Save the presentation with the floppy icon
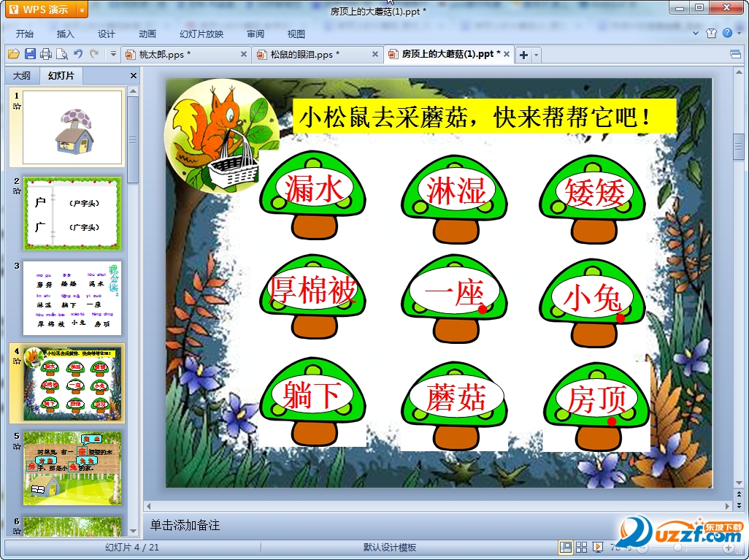This screenshot has width=749, height=560. [30, 54]
